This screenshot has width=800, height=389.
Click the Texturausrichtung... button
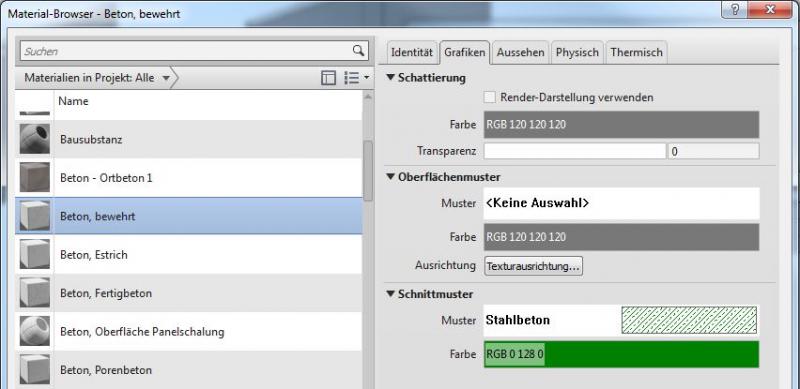(533, 266)
